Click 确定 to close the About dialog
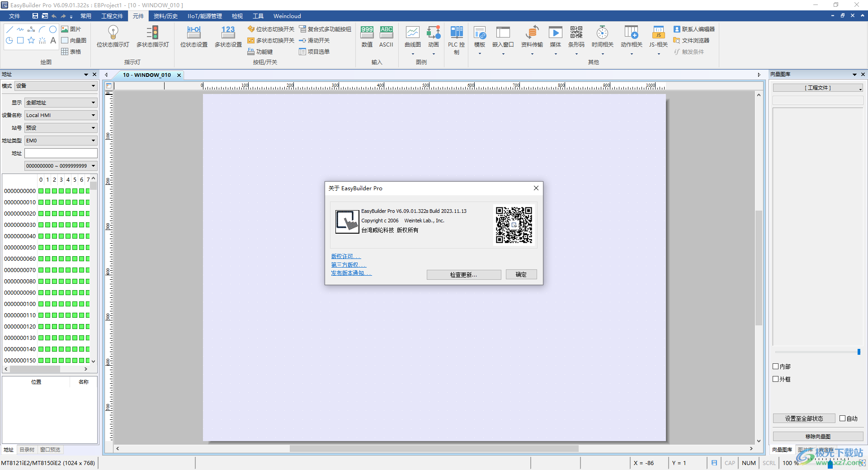The height and width of the screenshot is (470, 868). click(521, 275)
